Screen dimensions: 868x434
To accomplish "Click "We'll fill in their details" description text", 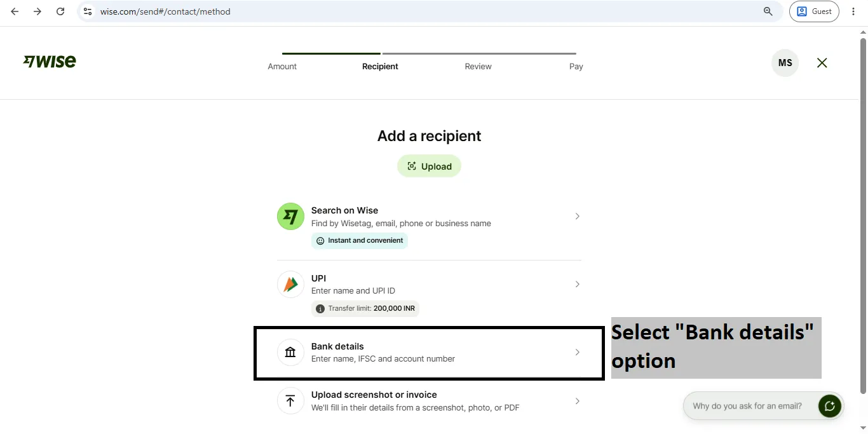I will point(416,408).
